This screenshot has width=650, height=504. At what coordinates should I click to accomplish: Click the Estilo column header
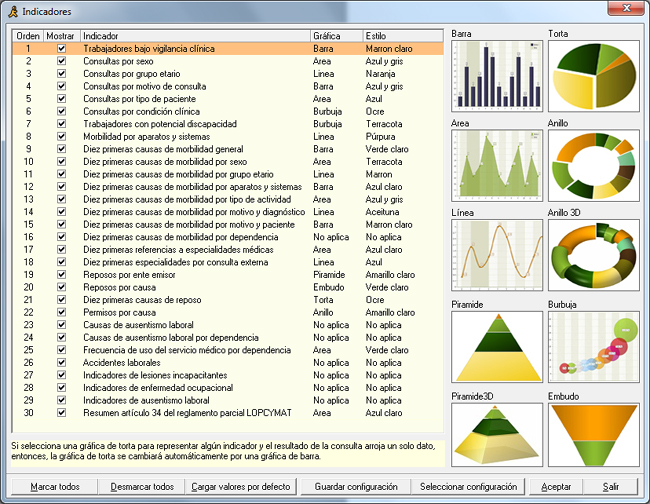click(x=402, y=35)
